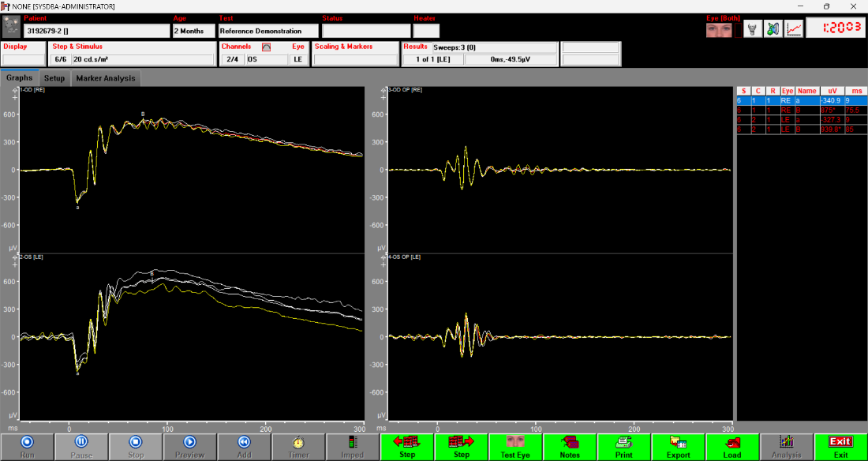Image resolution: width=868 pixels, height=461 pixels.
Task: Print the current results
Action: pos(624,447)
